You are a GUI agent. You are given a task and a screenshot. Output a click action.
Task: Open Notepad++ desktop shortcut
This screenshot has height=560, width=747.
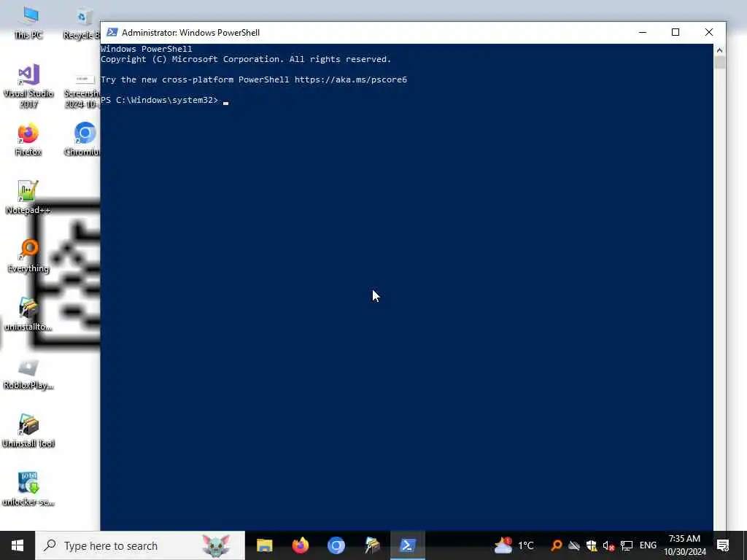pos(28,197)
